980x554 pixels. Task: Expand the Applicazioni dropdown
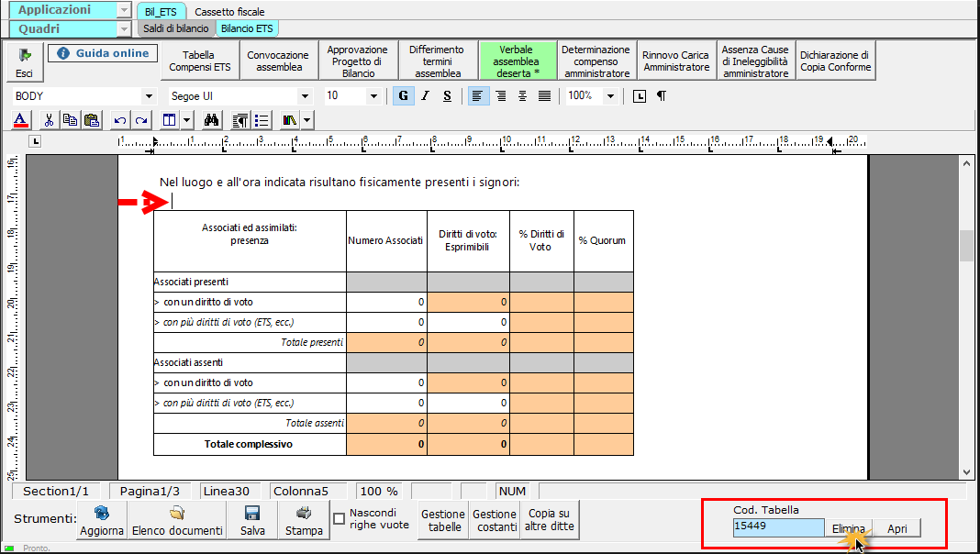pyautogui.click(x=124, y=11)
